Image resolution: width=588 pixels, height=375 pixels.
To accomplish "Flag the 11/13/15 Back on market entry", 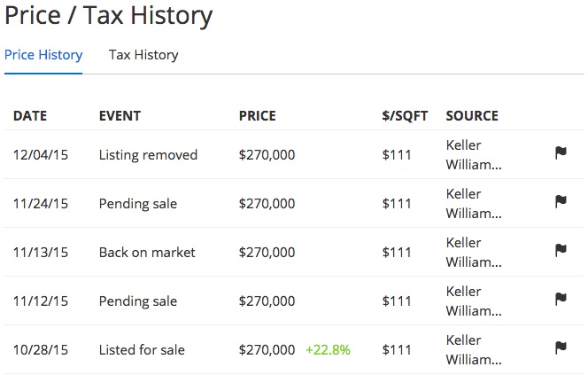I will 561,250.
